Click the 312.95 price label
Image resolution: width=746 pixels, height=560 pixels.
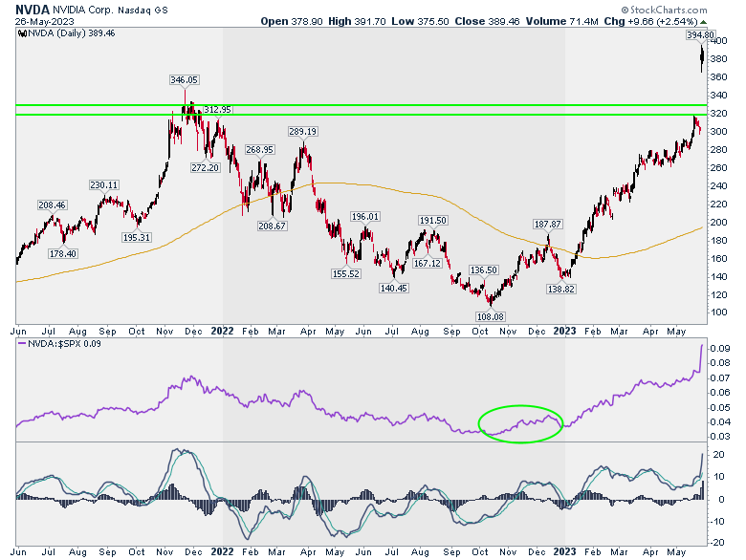pyautogui.click(x=217, y=109)
